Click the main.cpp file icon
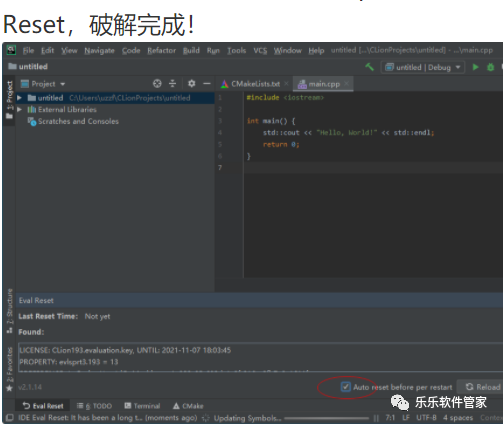The width and height of the screenshot is (503, 425). 302,84
